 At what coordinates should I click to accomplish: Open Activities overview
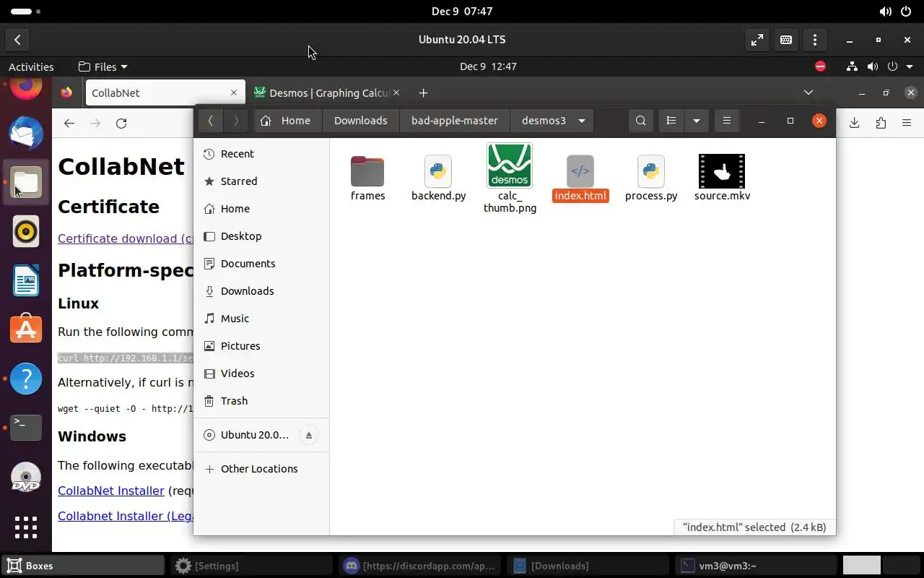(x=31, y=66)
